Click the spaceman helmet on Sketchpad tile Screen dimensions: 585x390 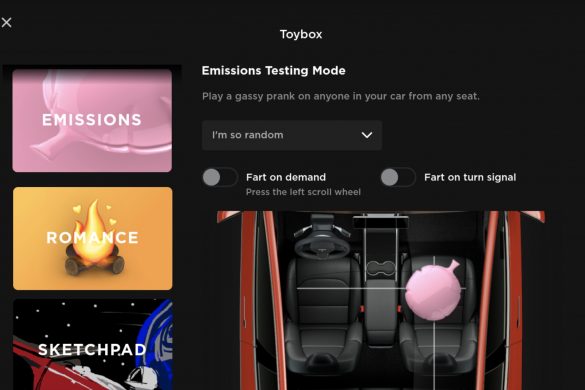142,376
